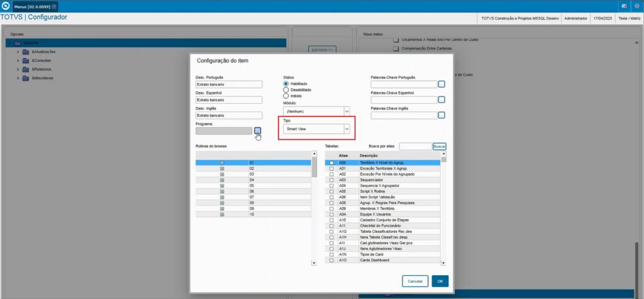Toggle routine 03 checkbox icon
644x299 pixels.
[x=222, y=174]
